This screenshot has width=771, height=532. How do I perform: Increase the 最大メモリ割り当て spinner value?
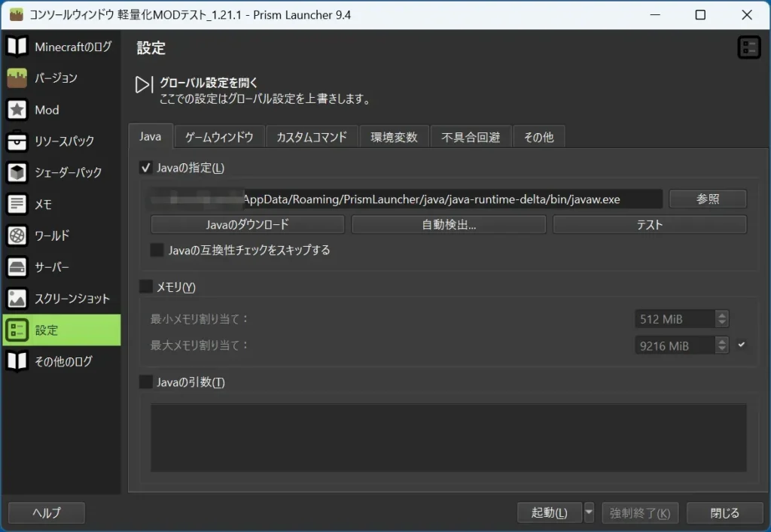coord(722,341)
